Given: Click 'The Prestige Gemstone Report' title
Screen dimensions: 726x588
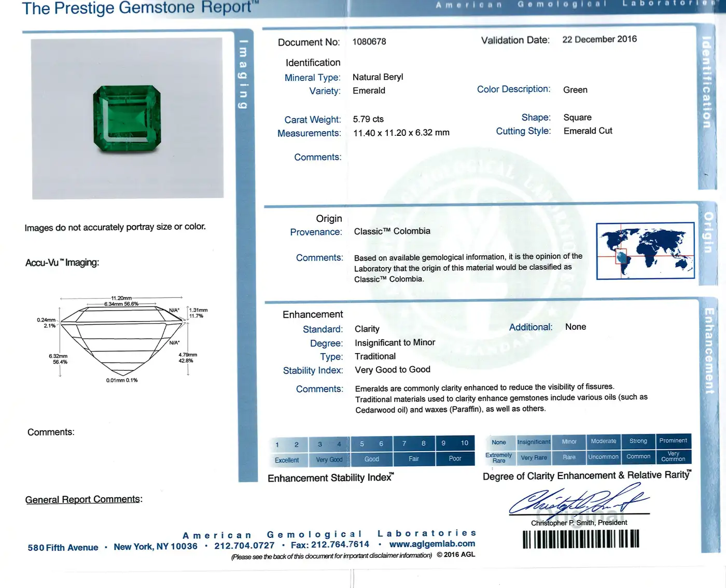Looking at the screenshot, I should (140, 8).
